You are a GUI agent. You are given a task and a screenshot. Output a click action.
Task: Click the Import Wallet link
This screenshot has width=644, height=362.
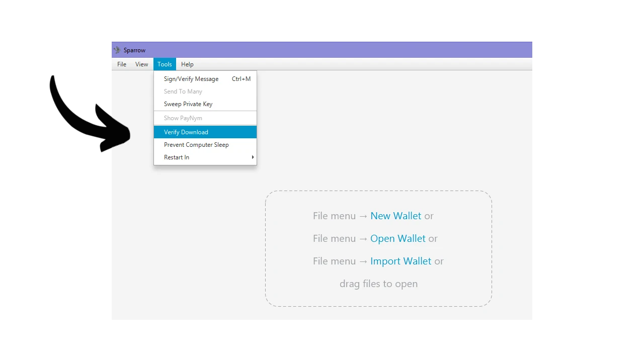(x=400, y=261)
